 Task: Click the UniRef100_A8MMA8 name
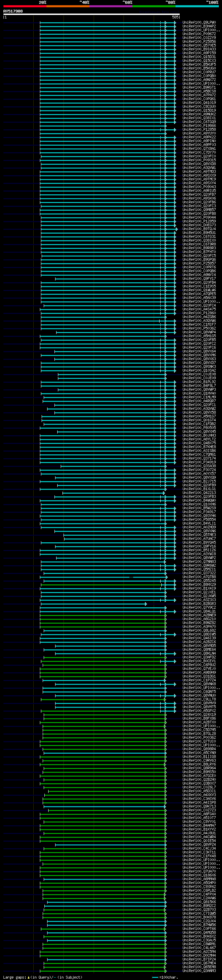coord(199,879)
